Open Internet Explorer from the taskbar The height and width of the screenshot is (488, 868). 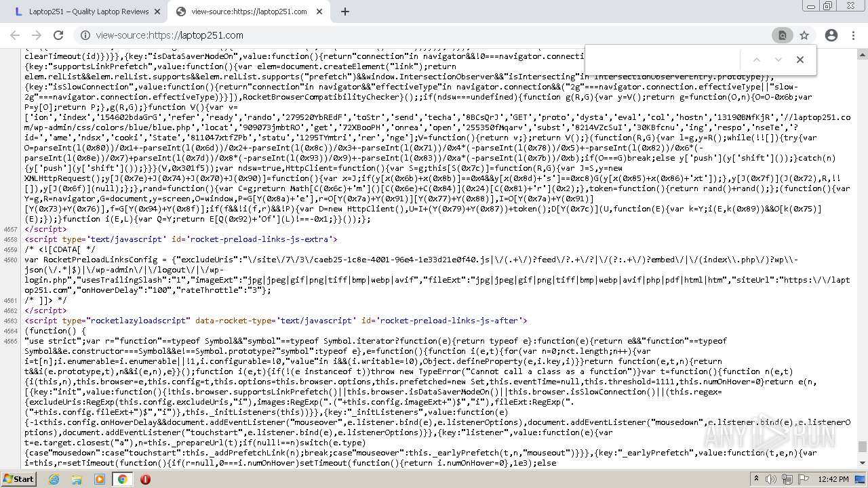point(54,479)
